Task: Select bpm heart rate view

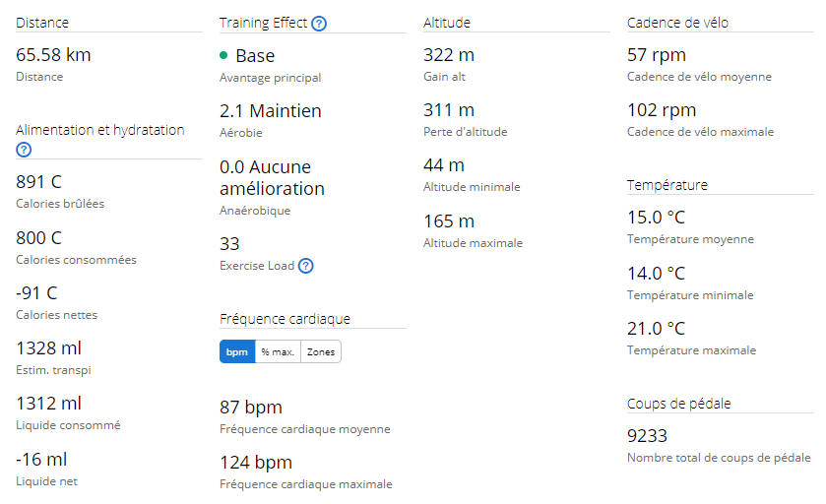Action: coord(237,351)
